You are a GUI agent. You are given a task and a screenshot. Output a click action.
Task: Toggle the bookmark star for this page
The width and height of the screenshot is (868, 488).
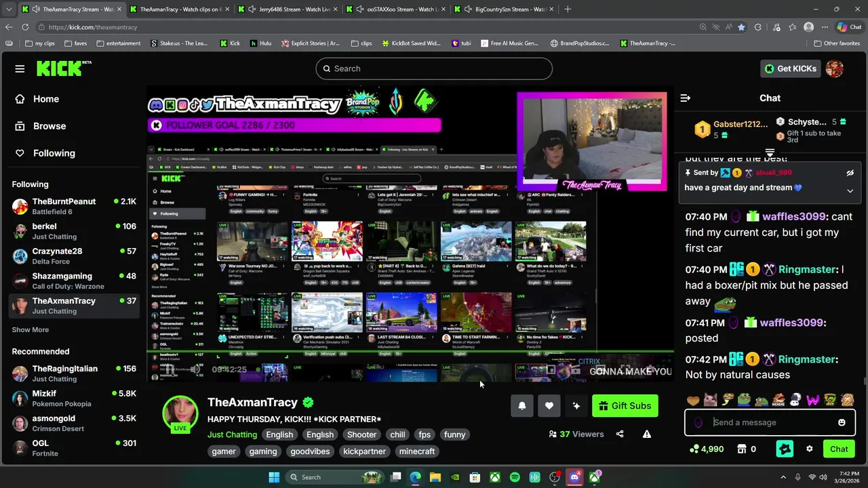741,27
